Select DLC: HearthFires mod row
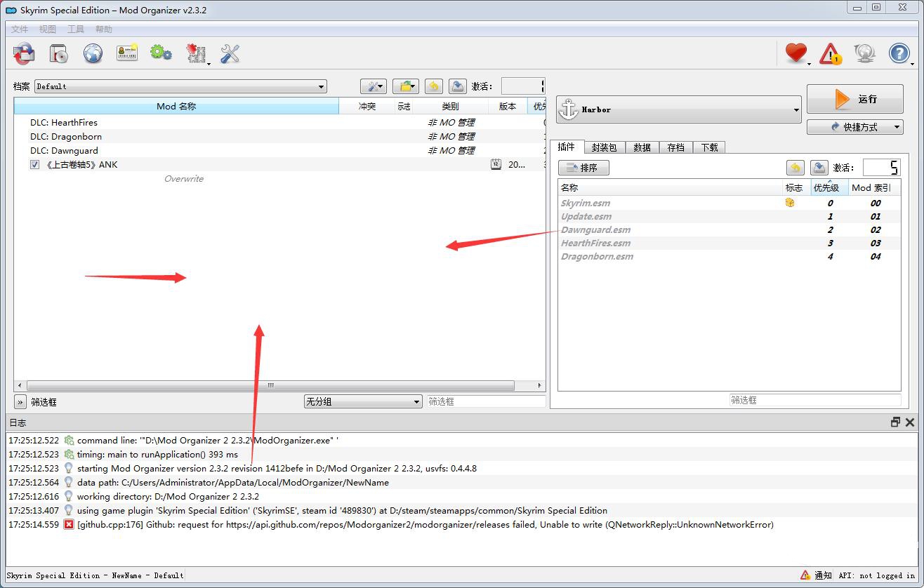Image resolution: width=924 pixels, height=588 pixels. pos(279,122)
